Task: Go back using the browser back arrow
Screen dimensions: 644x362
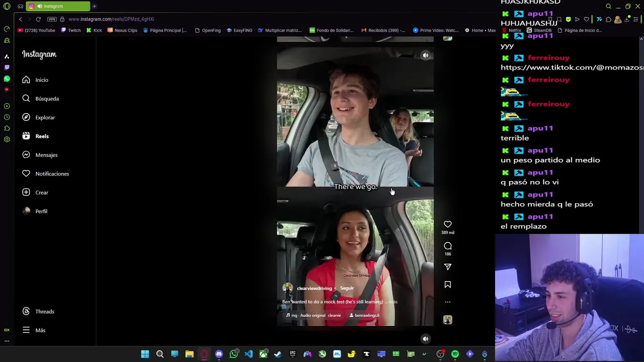Action: [x=20, y=19]
